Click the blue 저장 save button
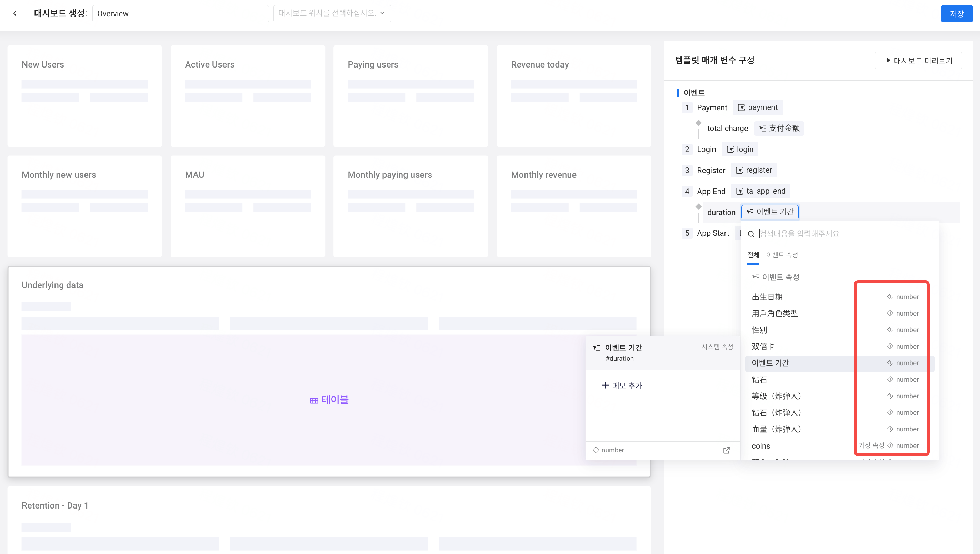Viewport: 980px width, 554px height. coord(957,14)
